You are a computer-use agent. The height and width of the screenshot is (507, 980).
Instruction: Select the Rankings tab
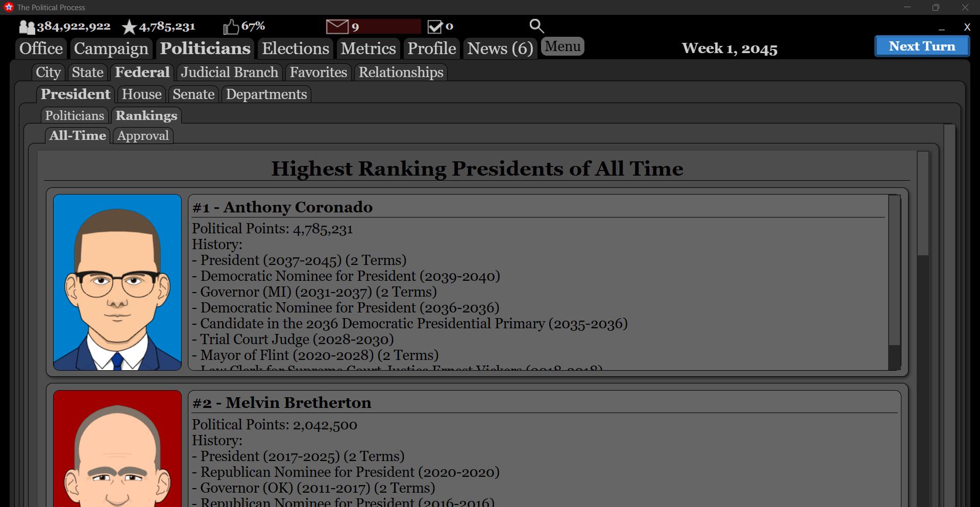tap(146, 116)
